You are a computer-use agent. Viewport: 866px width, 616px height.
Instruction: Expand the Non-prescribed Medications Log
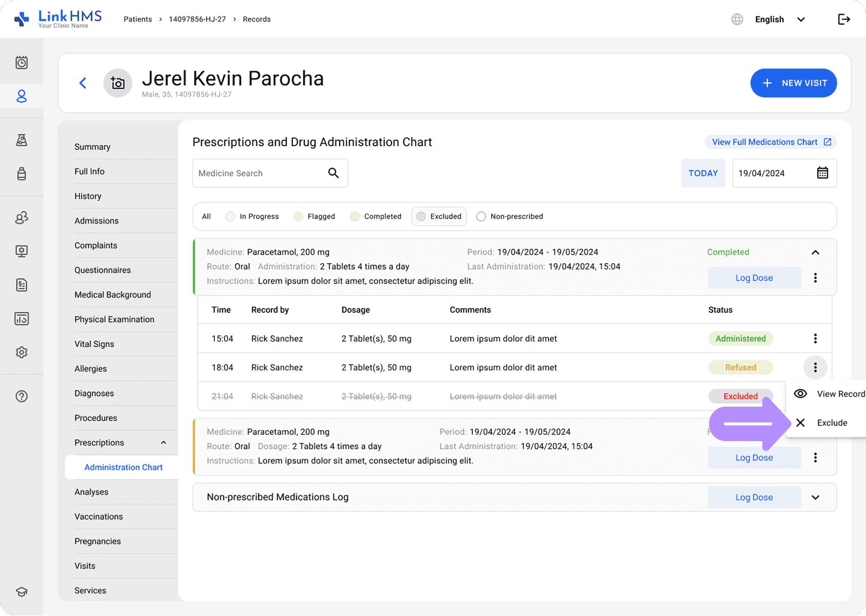815,498
